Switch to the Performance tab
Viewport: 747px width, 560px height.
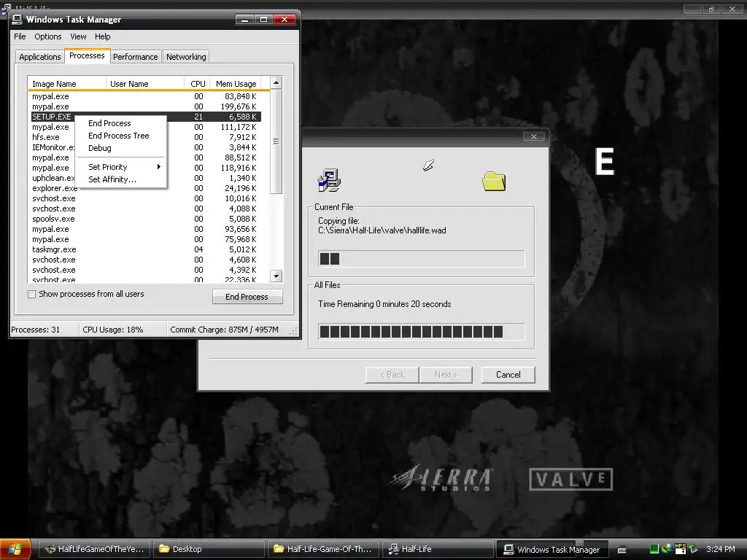pos(135,57)
